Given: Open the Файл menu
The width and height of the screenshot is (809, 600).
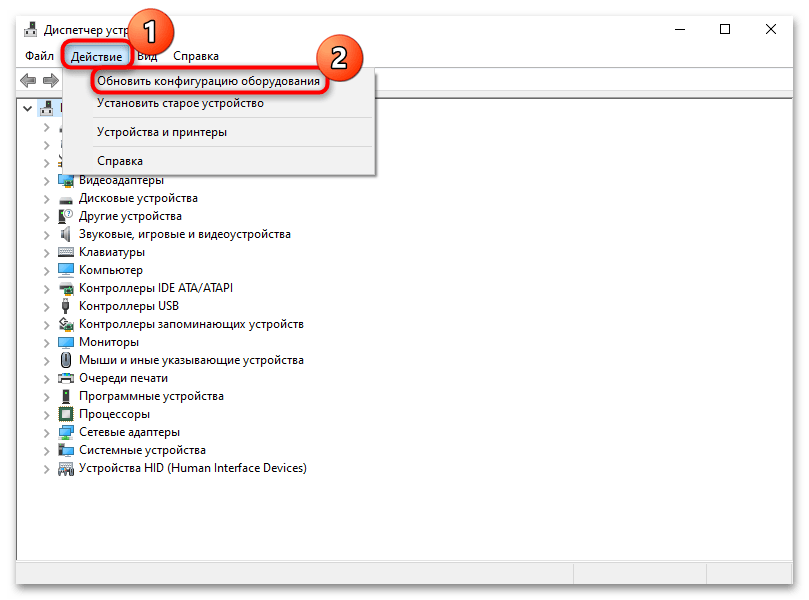Looking at the screenshot, I should point(40,56).
